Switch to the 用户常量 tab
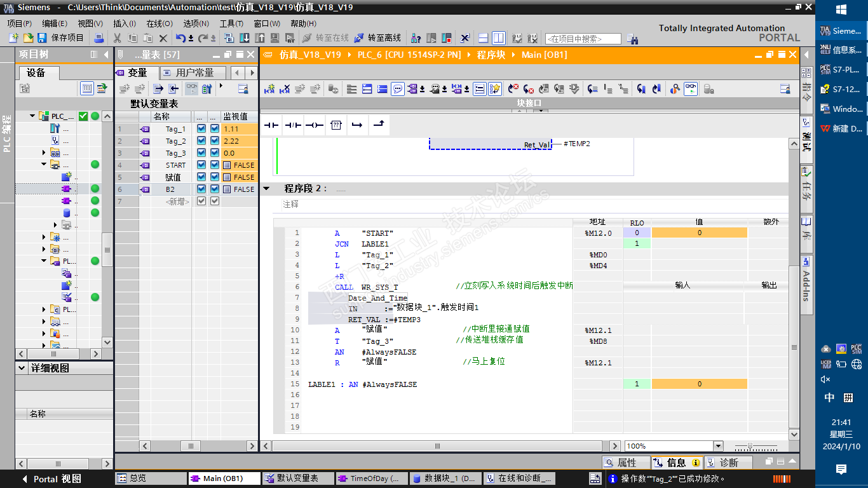 pyautogui.click(x=192, y=72)
